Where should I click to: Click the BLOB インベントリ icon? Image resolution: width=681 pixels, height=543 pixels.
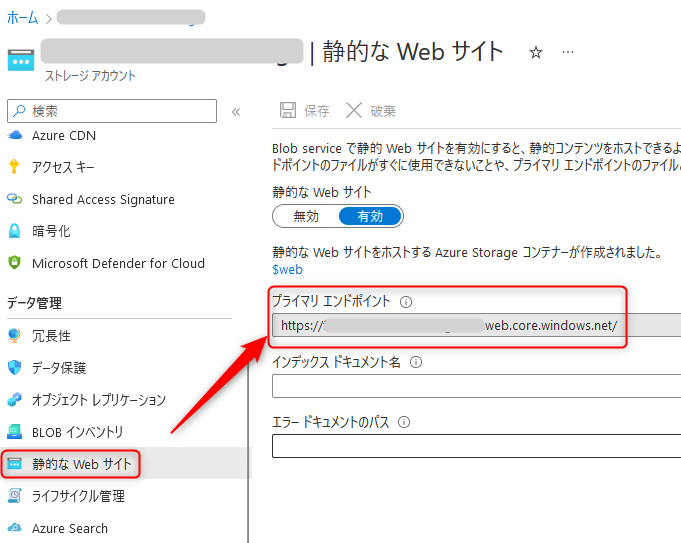[14, 431]
